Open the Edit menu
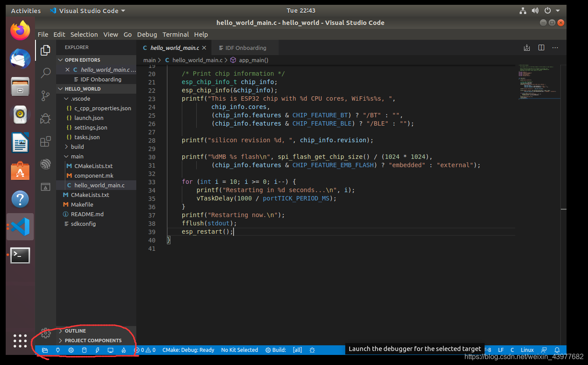 pos(59,35)
